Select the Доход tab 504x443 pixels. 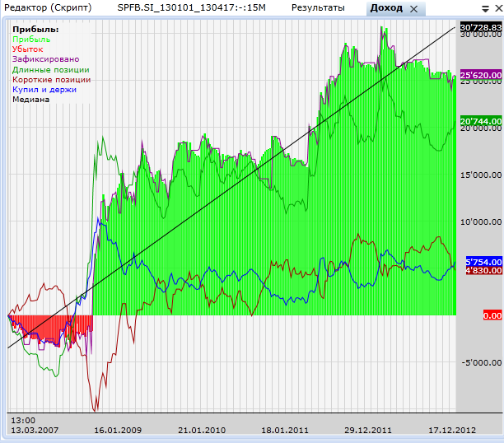386,8
